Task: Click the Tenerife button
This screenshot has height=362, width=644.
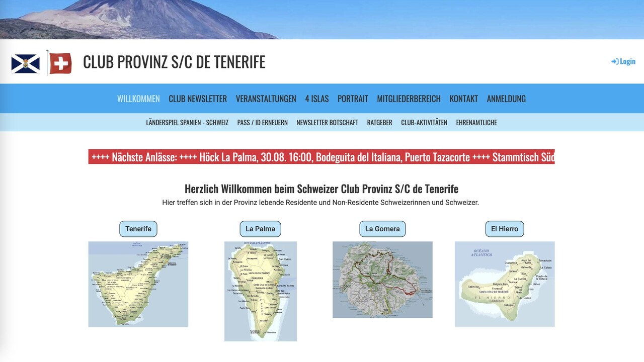Action: click(x=138, y=229)
